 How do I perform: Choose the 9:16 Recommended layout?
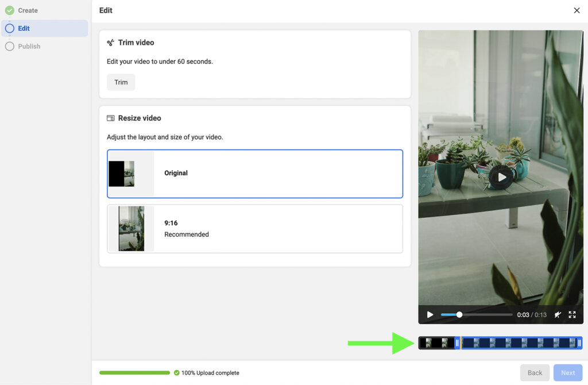pyautogui.click(x=255, y=229)
